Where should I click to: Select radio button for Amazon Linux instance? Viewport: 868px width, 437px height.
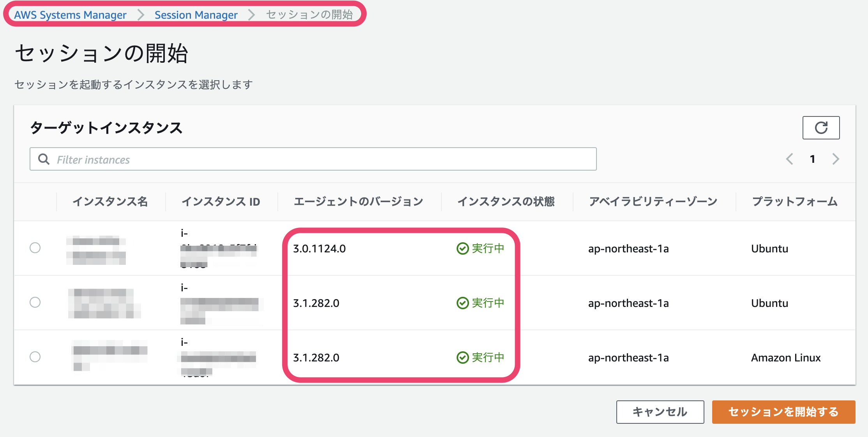(35, 357)
